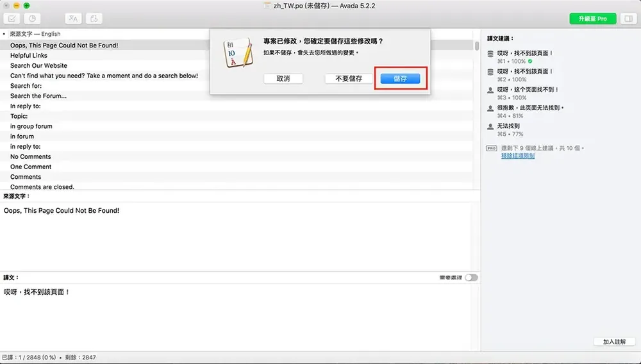This screenshot has height=364, width=641.
Task: Select row 'Can't find what you need?...'
Action: [237, 76]
